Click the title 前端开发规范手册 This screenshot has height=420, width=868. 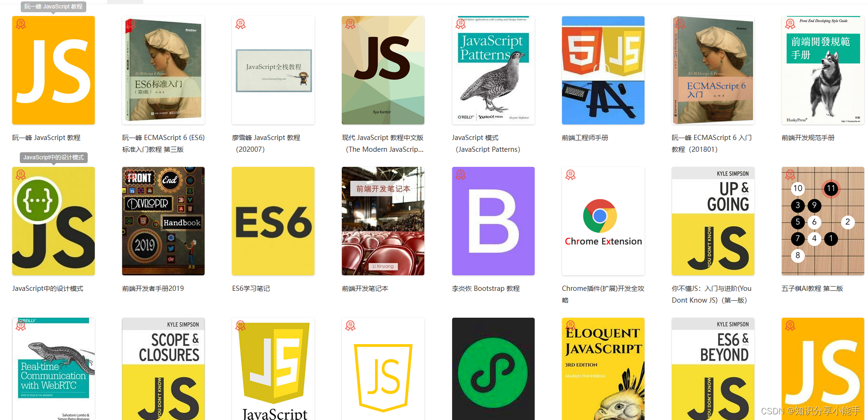808,138
